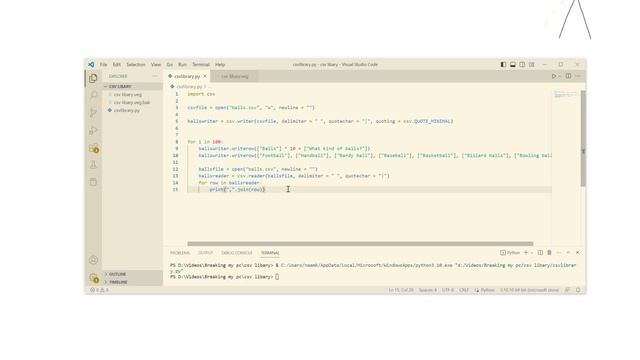640x360 pixels.
Task: Open new terminal launch profile dropdown
Action: (x=532, y=253)
